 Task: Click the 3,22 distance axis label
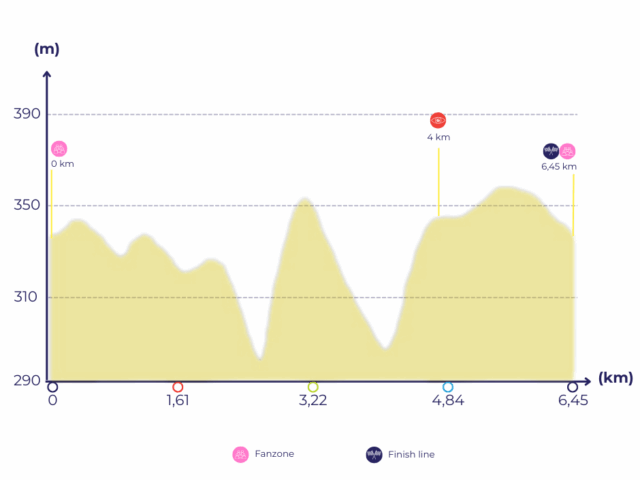point(313,401)
